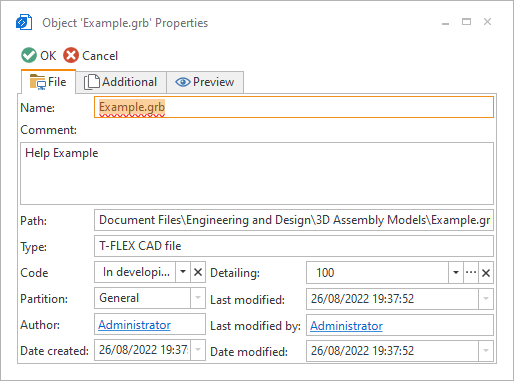The width and height of the screenshot is (514, 381).
Task: Click the Last modified by Administrator link
Action: (x=346, y=326)
